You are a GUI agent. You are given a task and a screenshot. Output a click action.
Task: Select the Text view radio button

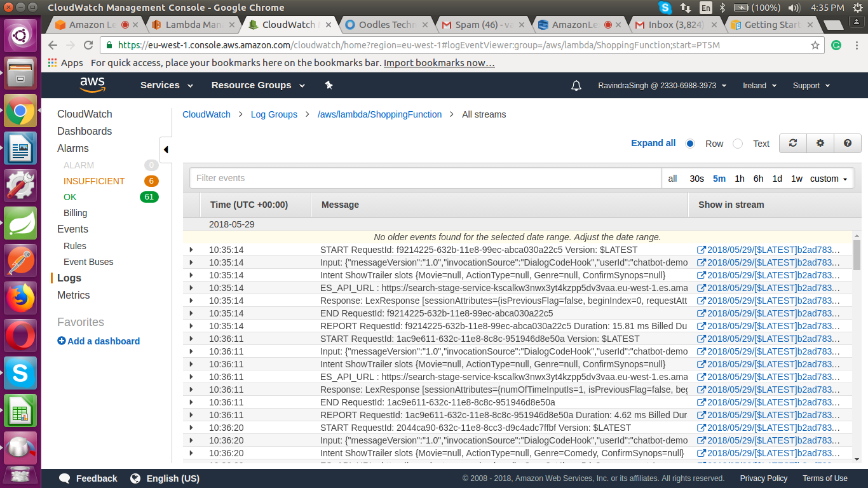click(738, 144)
